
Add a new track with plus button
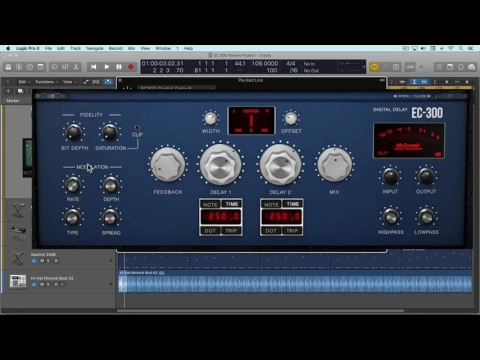8,91
